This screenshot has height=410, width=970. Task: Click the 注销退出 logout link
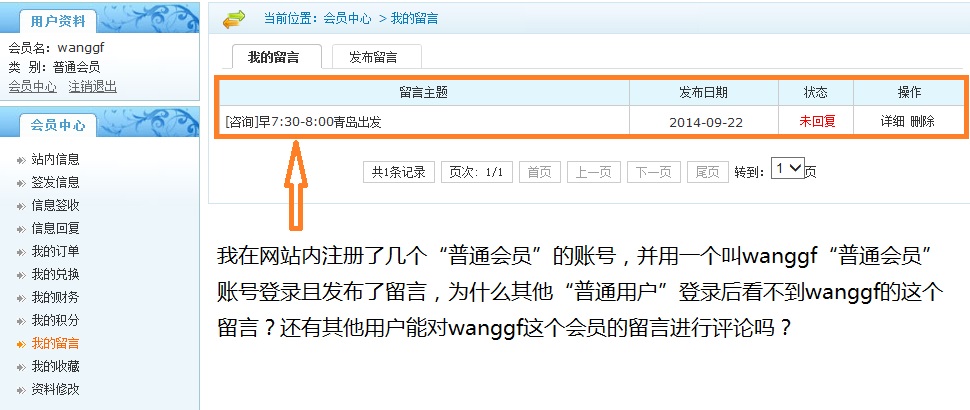pyautogui.click(x=92, y=87)
